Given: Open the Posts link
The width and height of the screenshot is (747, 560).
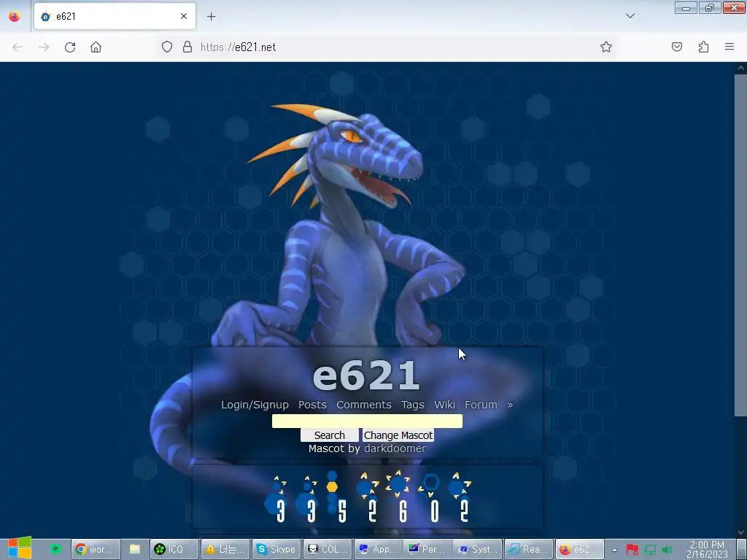Looking at the screenshot, I should coord(312,405).
